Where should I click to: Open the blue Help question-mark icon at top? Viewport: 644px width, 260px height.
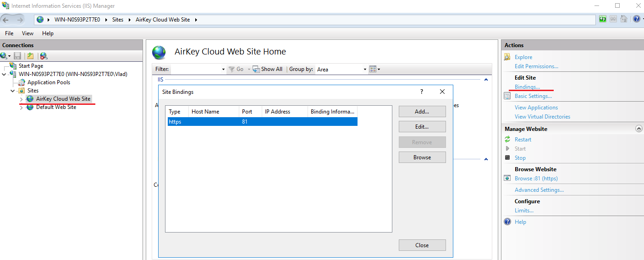pos(636,19)
